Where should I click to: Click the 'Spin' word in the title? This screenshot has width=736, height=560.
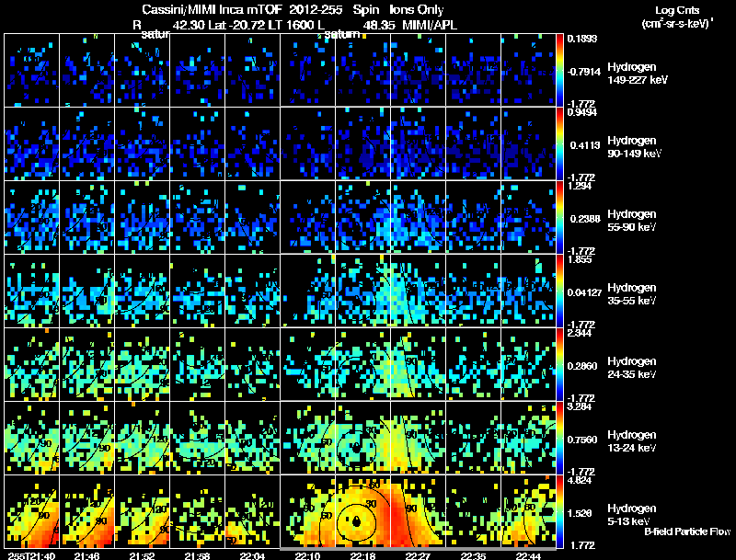[x=365, y=9]
